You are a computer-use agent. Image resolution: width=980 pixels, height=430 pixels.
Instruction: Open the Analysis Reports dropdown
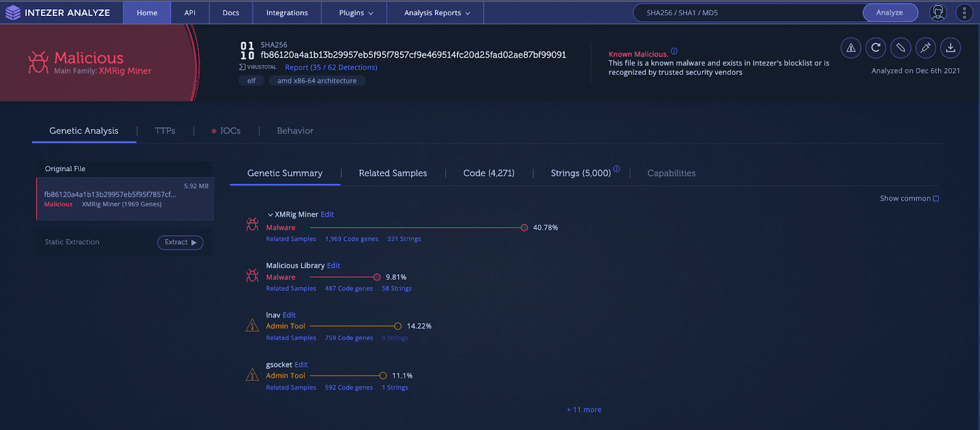(x=437, y=12)
